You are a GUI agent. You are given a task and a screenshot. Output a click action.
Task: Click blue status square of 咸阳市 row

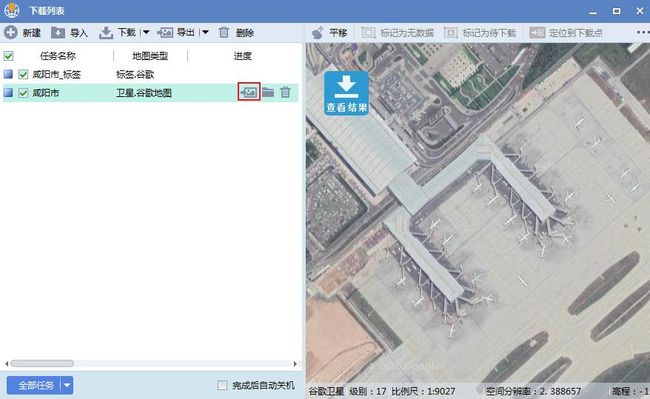pyautogui.click(x=8, y=92)
